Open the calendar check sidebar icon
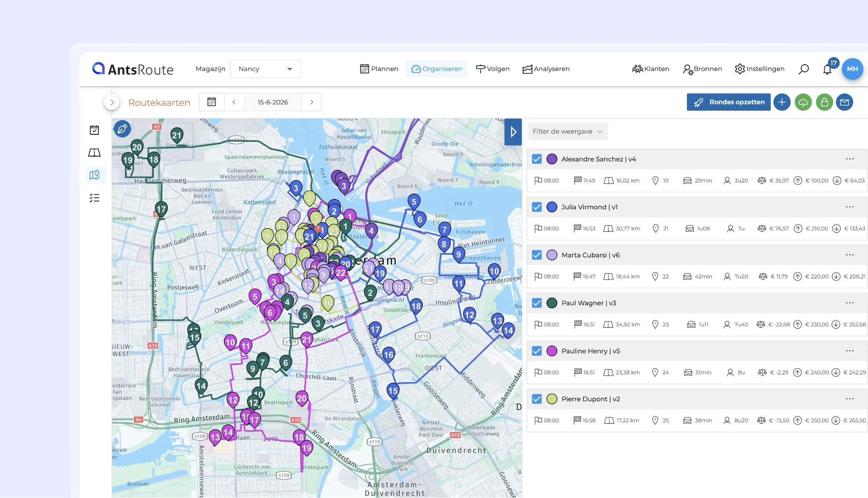 click(95, 130)
